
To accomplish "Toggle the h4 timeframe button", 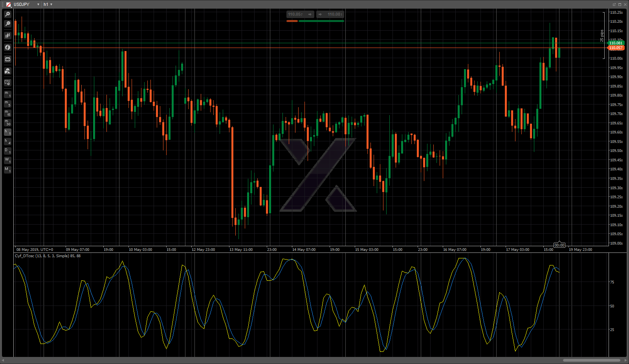I will click(7, 142).
